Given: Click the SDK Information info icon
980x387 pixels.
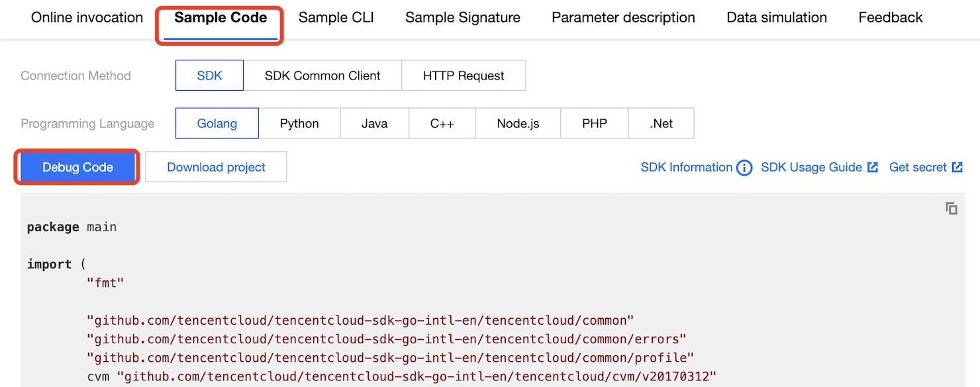Looking at the screenshot, I should coord(744,168).
